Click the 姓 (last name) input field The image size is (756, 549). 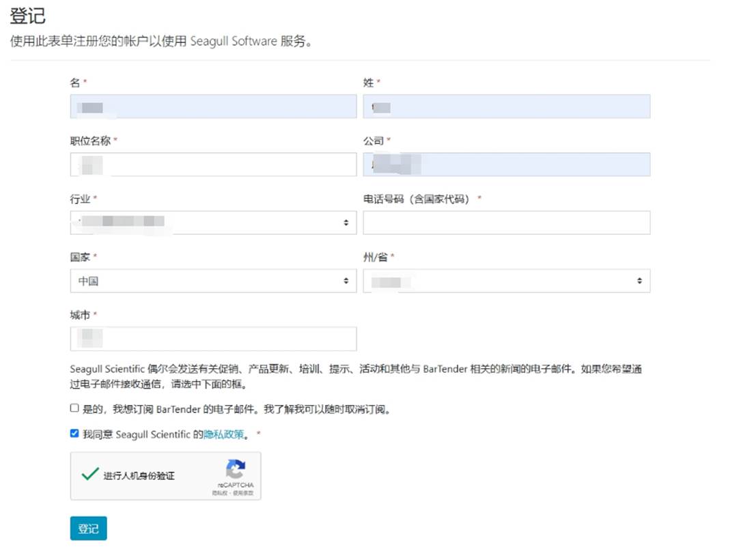(x=506, y=107)
